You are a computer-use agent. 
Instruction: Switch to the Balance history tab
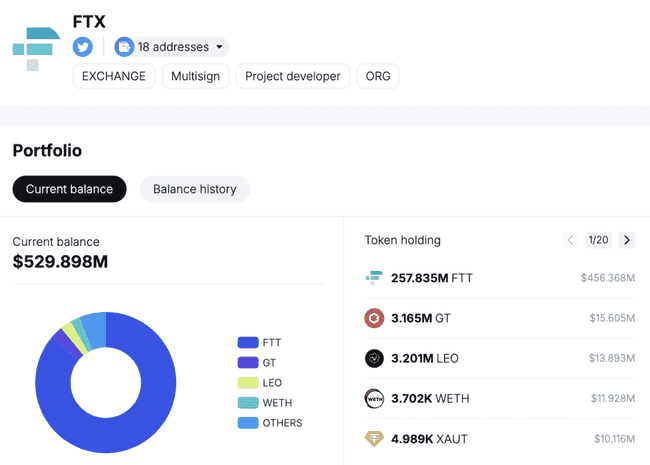click(195, 189)
